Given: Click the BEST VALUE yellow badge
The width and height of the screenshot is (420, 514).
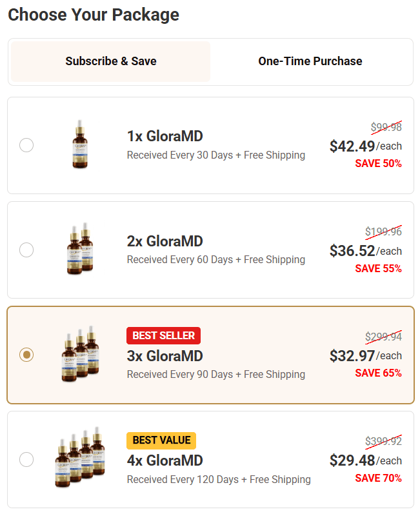Looking at the screenshot, I should click(161, 440).
